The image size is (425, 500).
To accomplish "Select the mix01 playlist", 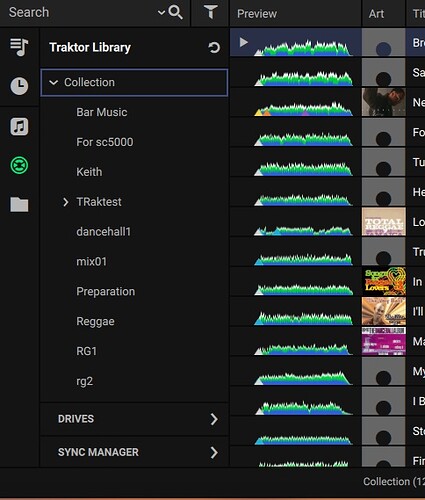I will pos(91,261).
